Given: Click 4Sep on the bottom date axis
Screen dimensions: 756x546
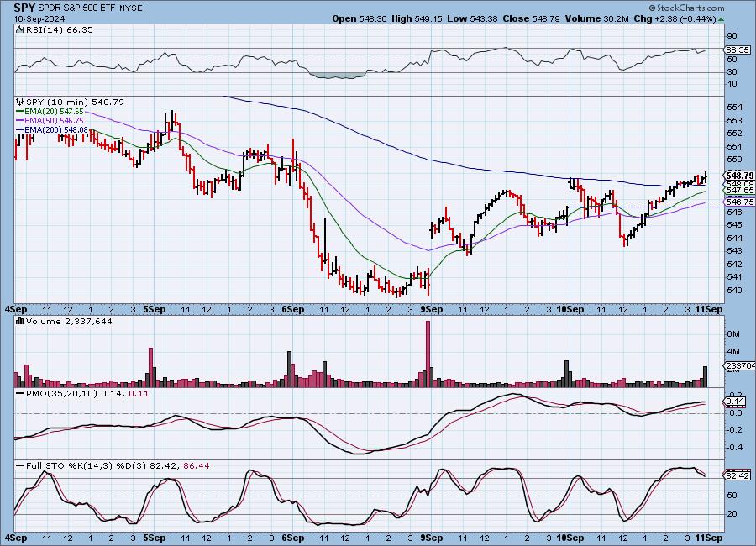Looking at the screenshot, I should pos(16,538).
